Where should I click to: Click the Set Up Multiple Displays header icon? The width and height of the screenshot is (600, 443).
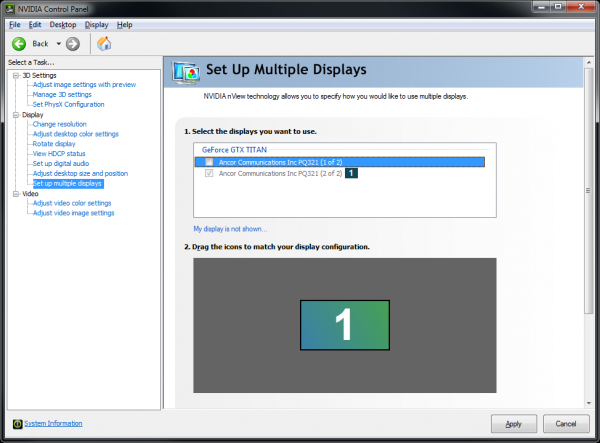[x=185, y=72]
